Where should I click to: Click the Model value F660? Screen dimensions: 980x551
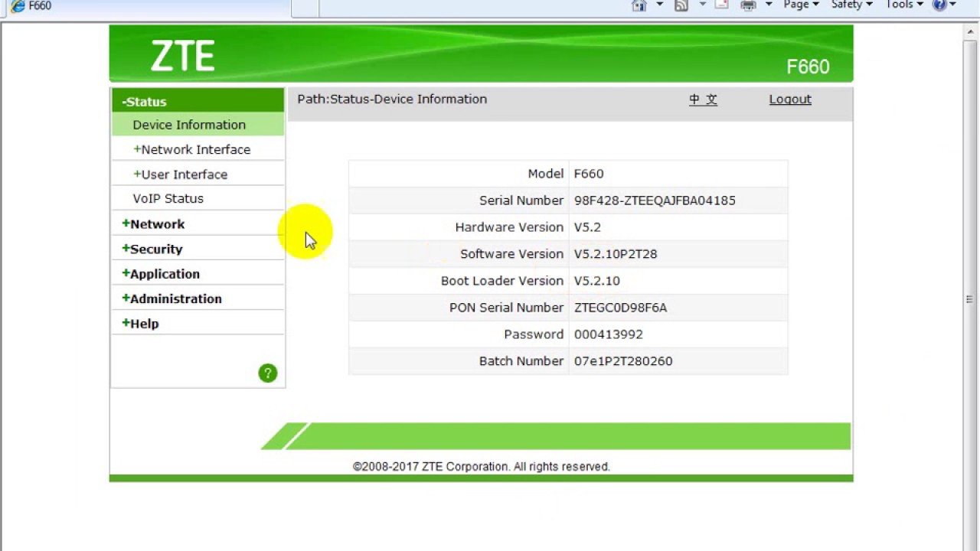pos(589,174)
